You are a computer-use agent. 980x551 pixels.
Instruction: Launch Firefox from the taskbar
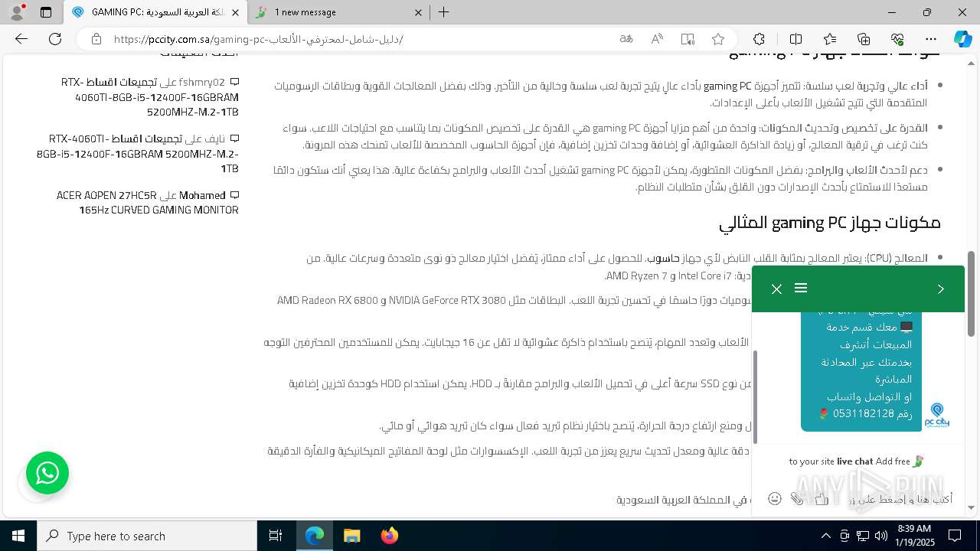[x=389, y=536]
